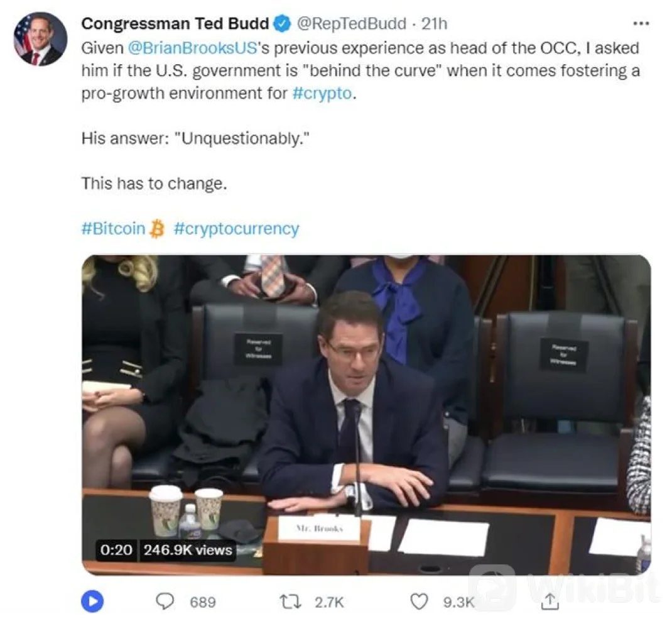This screenshot has width=672, height=626.
Task: Play video with blue play button
Action: (x=92, y=601)
